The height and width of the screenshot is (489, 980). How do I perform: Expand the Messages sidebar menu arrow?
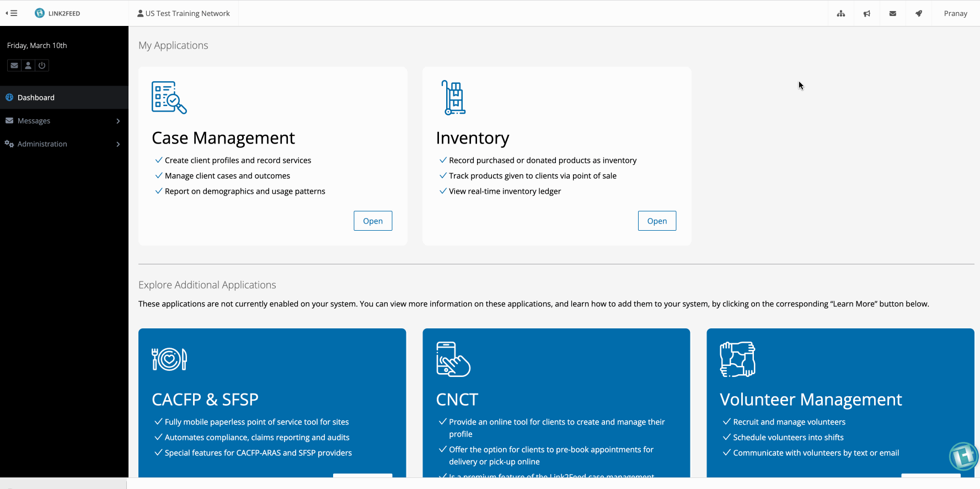click(x=118, y=121)
